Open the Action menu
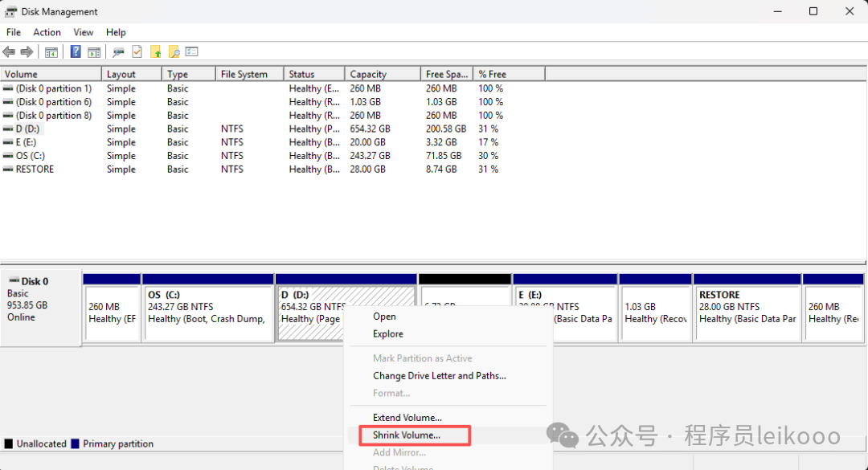The height and width of the screenshot is (470, 868). (x=47, y=32)
